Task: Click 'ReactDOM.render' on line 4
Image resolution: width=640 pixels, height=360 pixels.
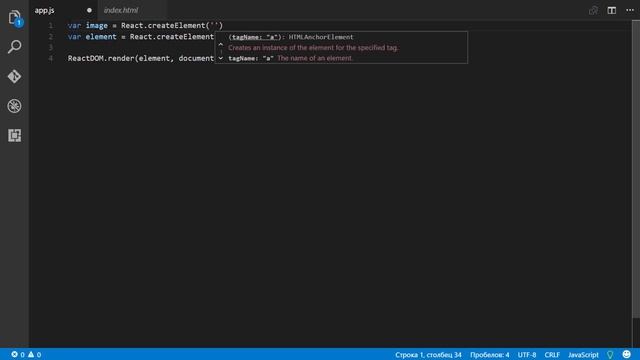Action: [x=101, y=58]
